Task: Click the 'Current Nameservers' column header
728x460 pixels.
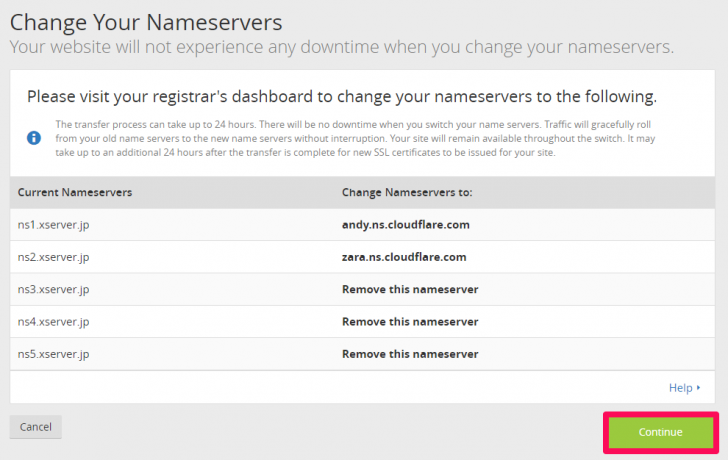Action: coord(75,192)
